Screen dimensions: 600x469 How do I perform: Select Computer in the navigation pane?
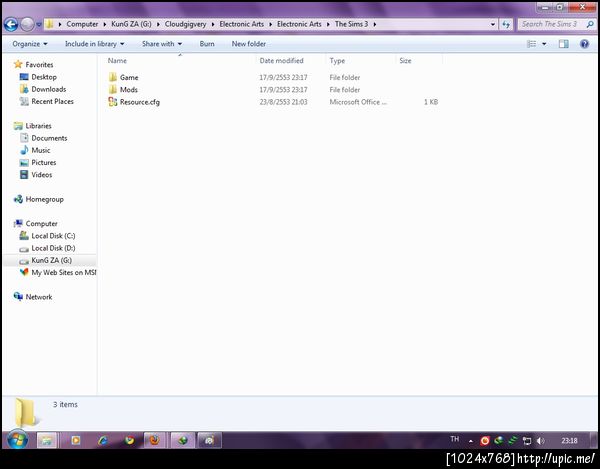click(x=41, y=224)
